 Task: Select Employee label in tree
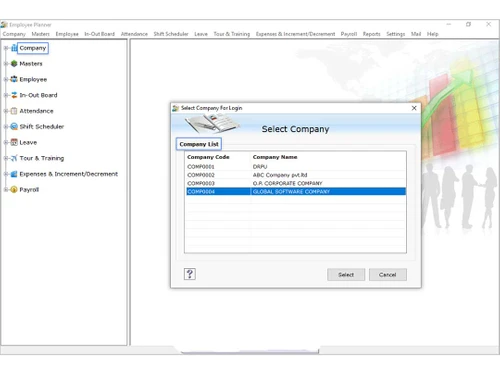point(33,79)
